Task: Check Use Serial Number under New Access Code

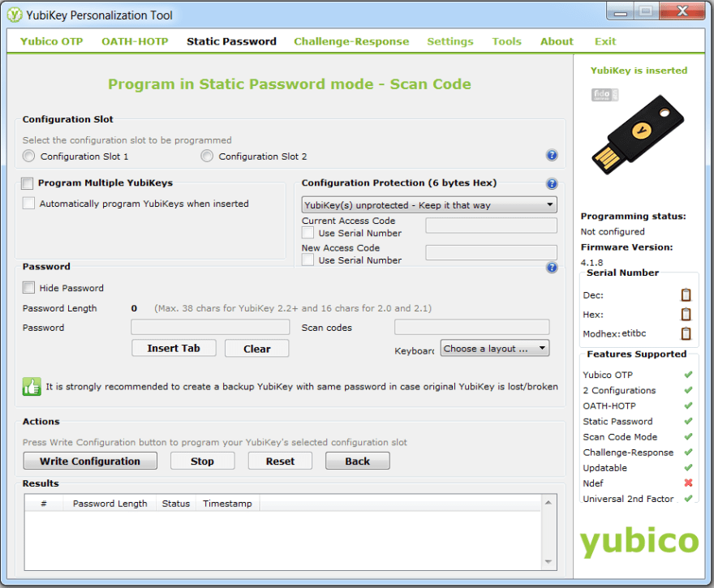Action: tap(308, 260)
